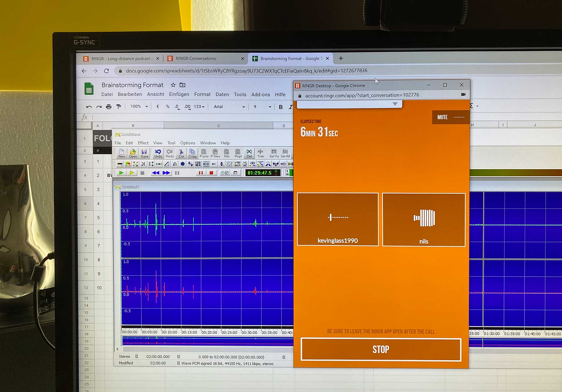The image size is (562, 392).
Task: Click the Cut scissors icon in GoldWave
Action: pos(181,153)
